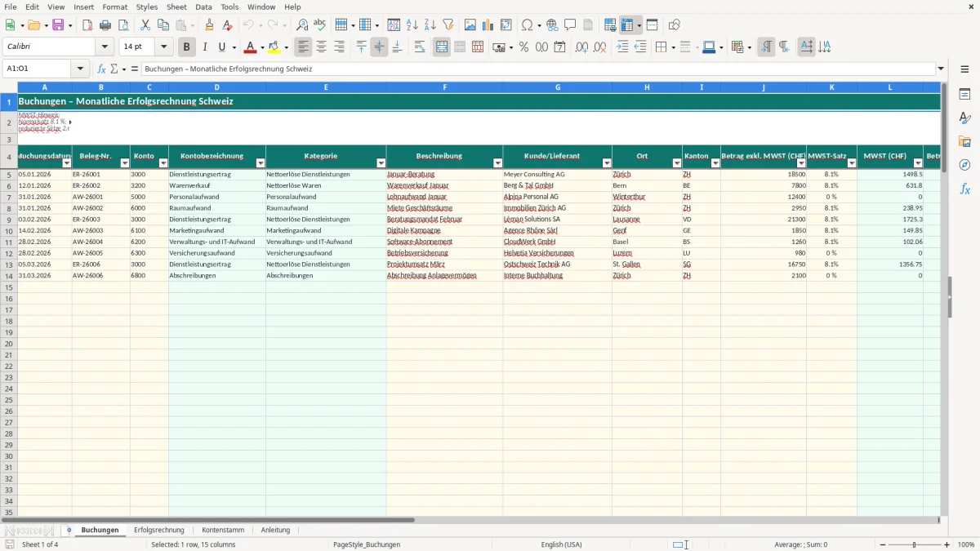This screenshot has height=551, width=980.
Task: Cut the selection with scissors icon
Action: tap(145, 25)
